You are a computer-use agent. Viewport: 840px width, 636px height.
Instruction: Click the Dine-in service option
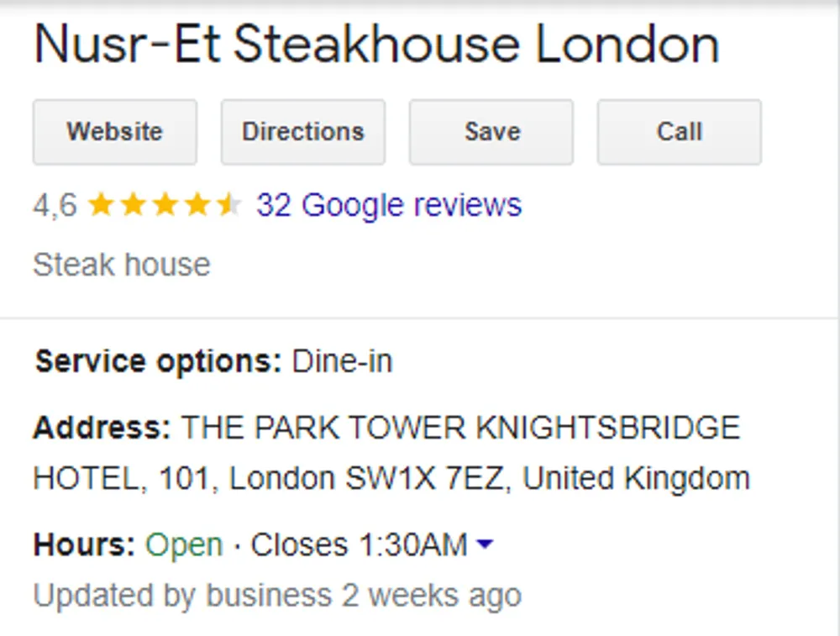tap(342, 361)
